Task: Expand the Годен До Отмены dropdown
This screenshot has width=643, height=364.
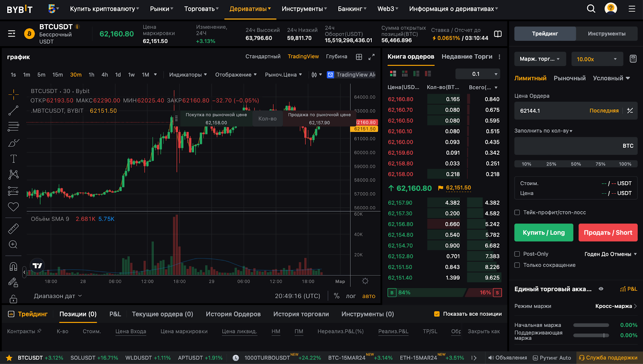Action: (x=609, y=254)
